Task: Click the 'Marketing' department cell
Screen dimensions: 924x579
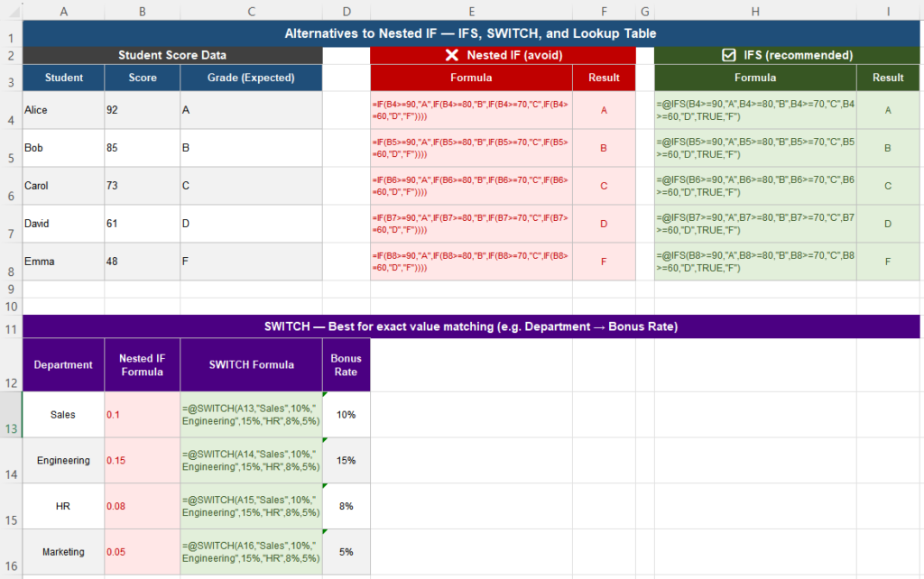Action: pyautogui.click(x=64, y=552)
